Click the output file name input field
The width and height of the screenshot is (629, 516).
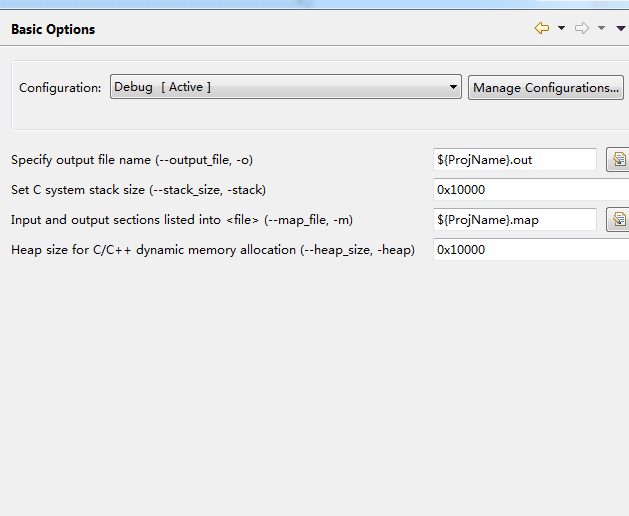(x=515, y=160)
